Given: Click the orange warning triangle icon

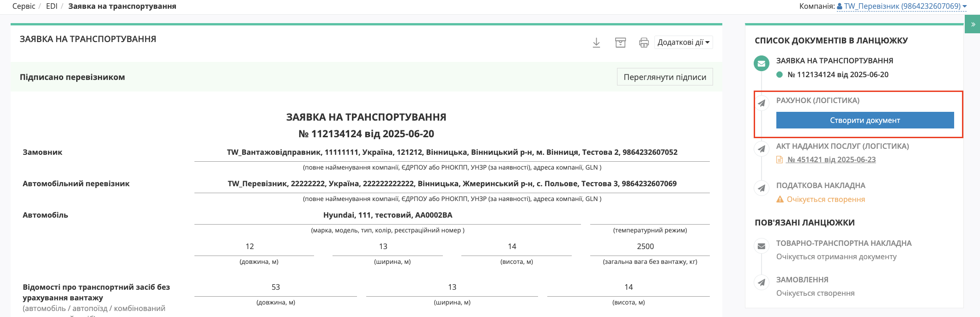Looking at the screenshot, I should [x=780, y=199].
